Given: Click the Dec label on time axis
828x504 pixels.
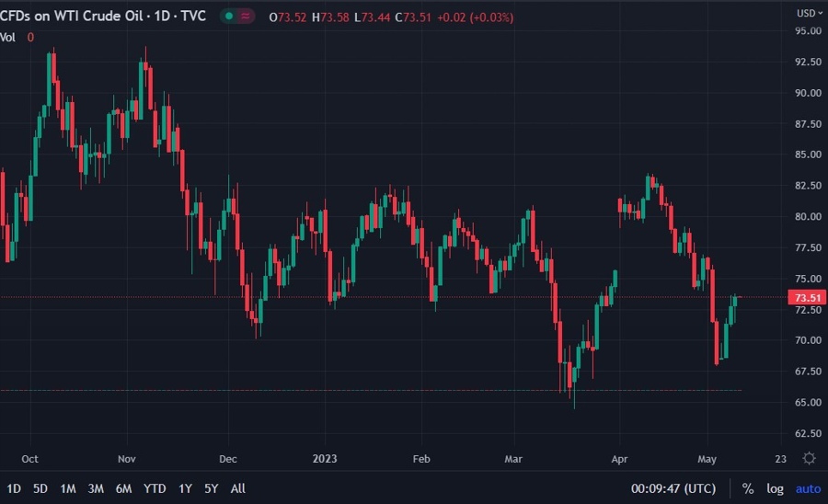Looking at the screenshot, I should (228, 459).
